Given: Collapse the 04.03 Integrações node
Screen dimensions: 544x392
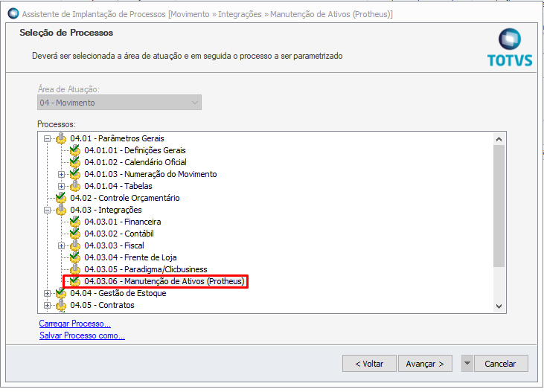Looking at the screenshot, I should click(47, 210).
